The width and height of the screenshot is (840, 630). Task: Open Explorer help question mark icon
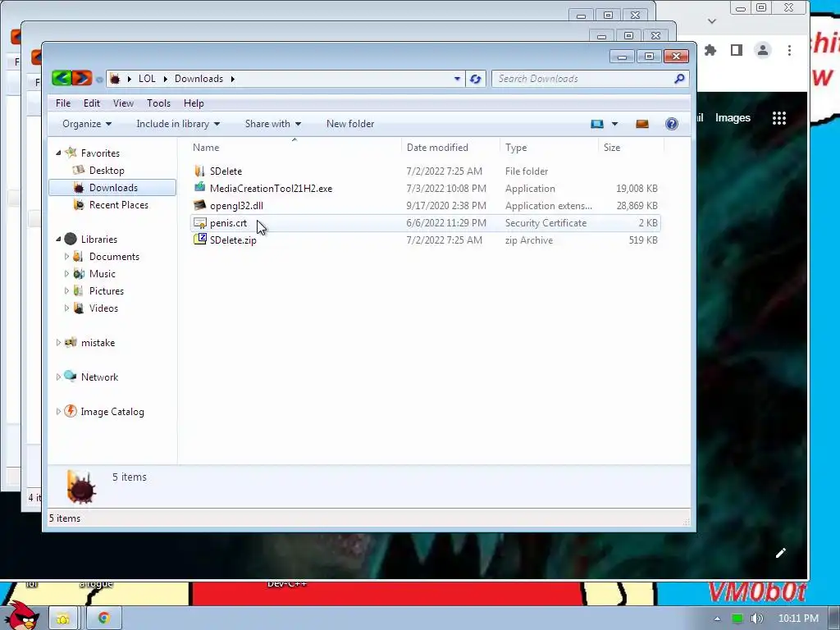tap(671, 124)
